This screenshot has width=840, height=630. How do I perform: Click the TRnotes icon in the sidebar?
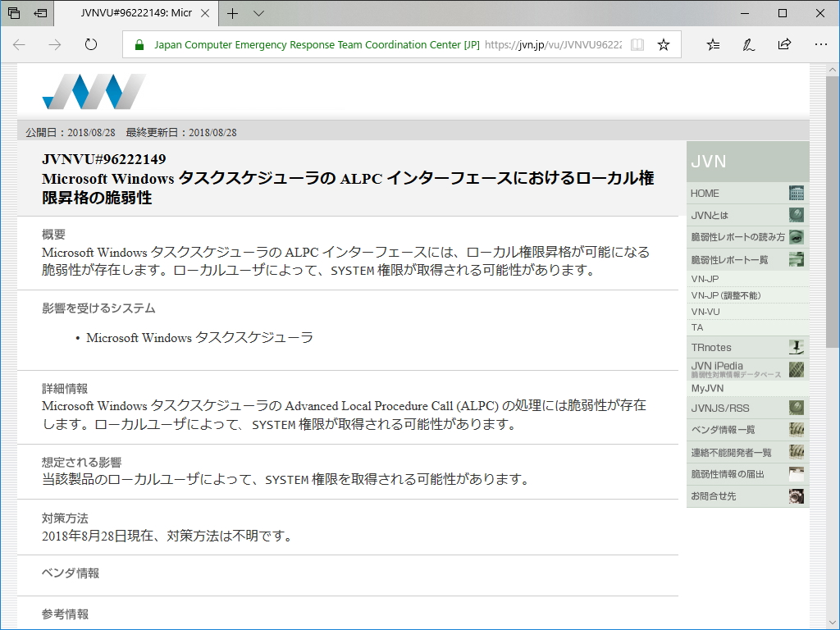(x=795, y=346)
